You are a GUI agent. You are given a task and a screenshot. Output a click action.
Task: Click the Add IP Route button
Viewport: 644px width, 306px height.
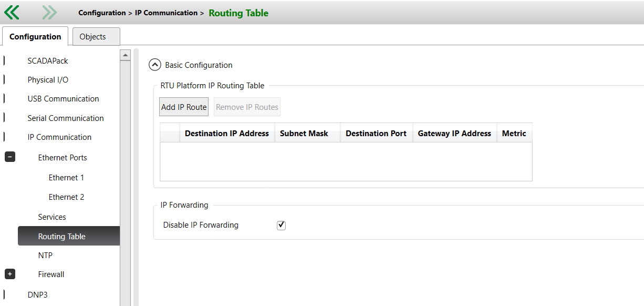point(184,107)
